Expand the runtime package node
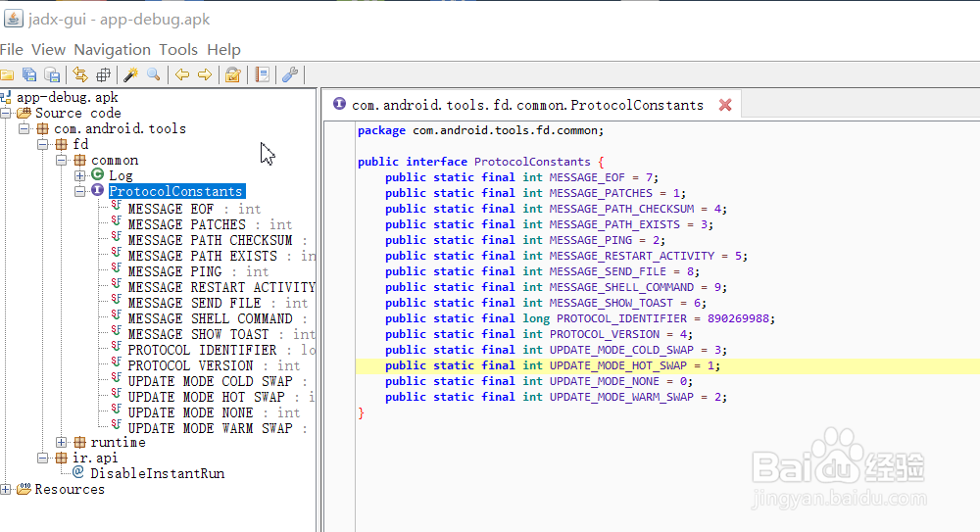The width and height of the screenshot is (980, 532). (x=61, y=442)
